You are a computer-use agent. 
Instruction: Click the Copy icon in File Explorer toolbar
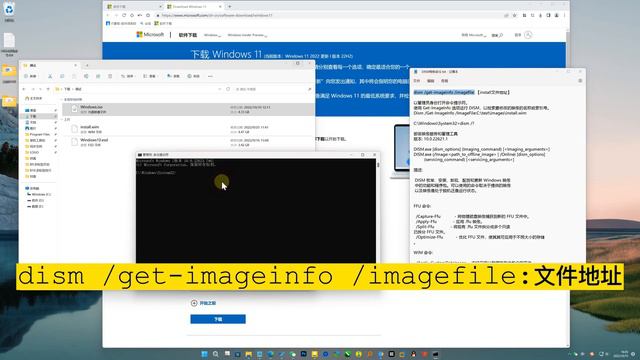pyautogui.click(x=62, y=76)
